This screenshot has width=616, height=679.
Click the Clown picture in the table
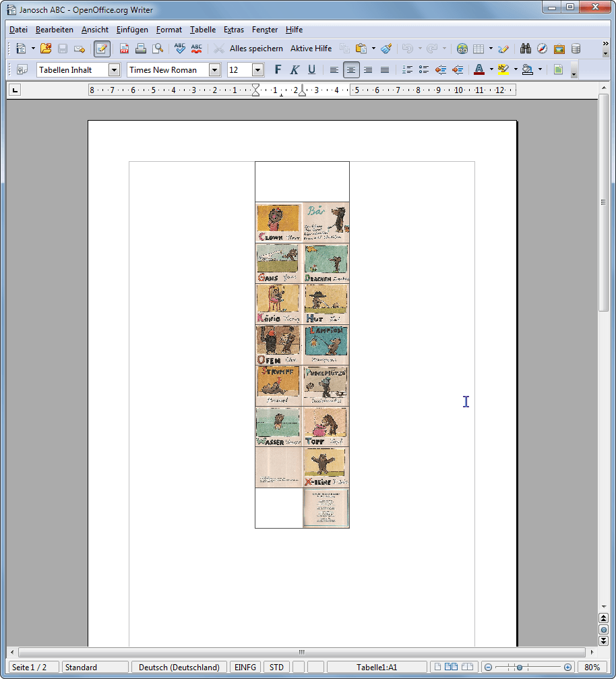coord(278,223)
